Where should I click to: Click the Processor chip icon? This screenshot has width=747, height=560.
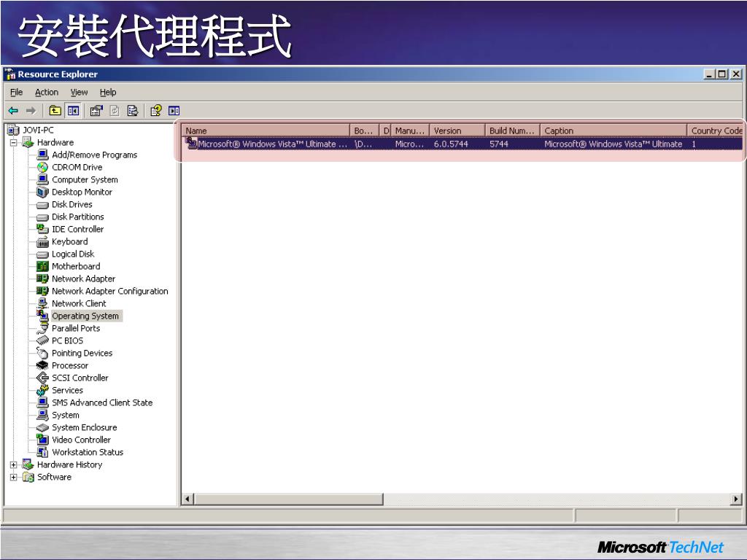click(x=42, y=365)
